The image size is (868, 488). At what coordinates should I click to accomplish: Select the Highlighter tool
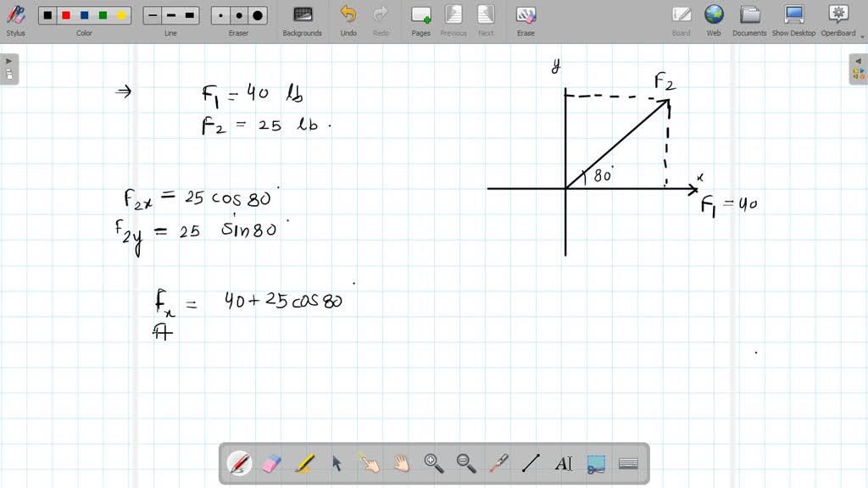click(304, 463)
